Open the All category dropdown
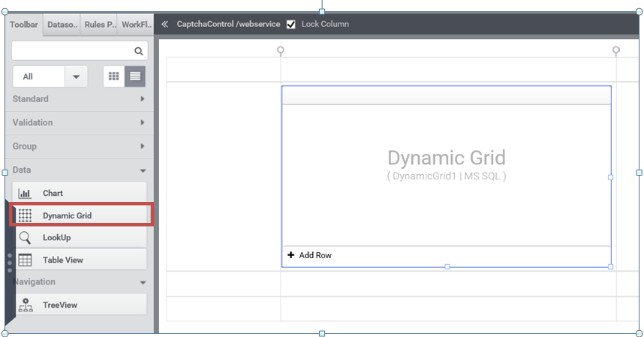This screenshot has width=644, height=337. (50, 77)
